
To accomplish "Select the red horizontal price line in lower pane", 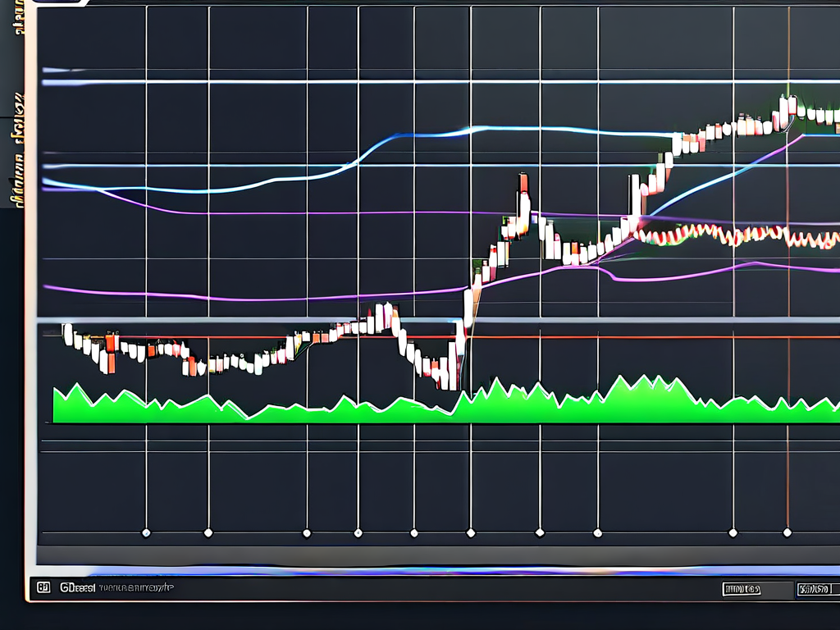I will click(574, 336).
